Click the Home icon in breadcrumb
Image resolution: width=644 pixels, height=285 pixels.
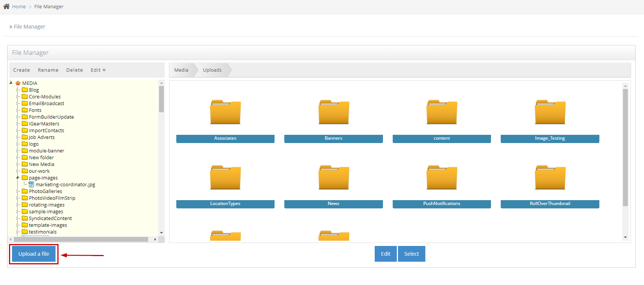point(6,6)
